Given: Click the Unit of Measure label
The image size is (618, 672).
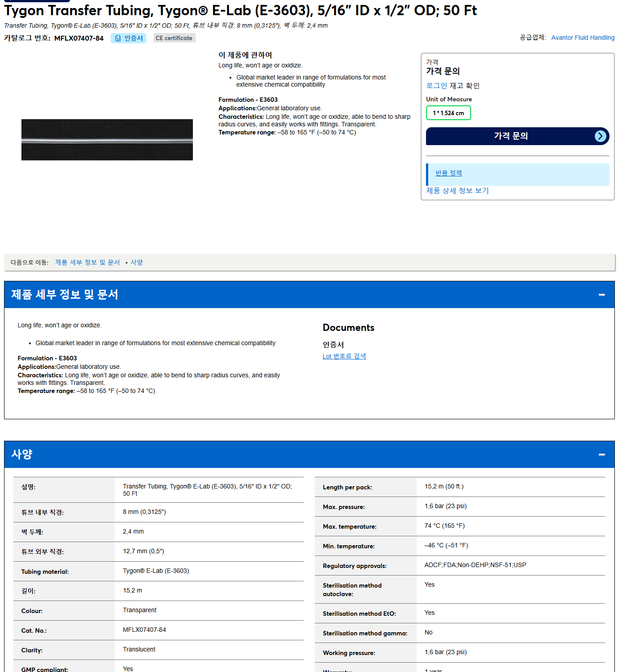Looking at the screenshot, I should coord(449,100).
